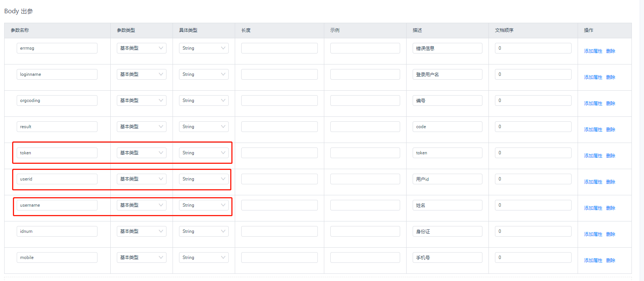Open 参数类型 dropdown in orgcoding row
Screen dimensions: 644x281
pyautogui.click(x=141, y=100)
